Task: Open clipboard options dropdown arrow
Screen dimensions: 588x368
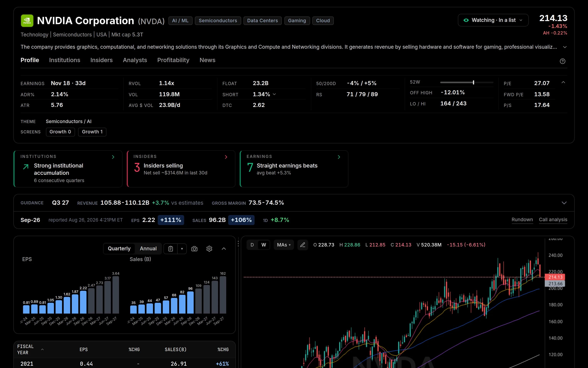Action: coord(182,249)
